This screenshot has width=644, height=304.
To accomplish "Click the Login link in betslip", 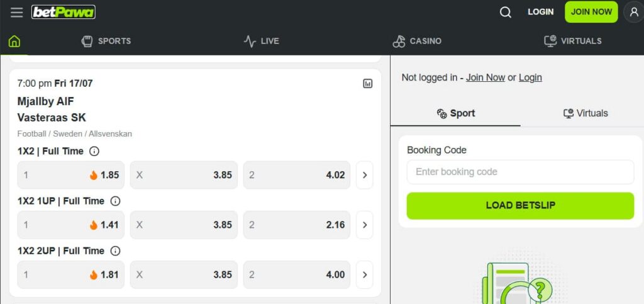I will [530, 77].
